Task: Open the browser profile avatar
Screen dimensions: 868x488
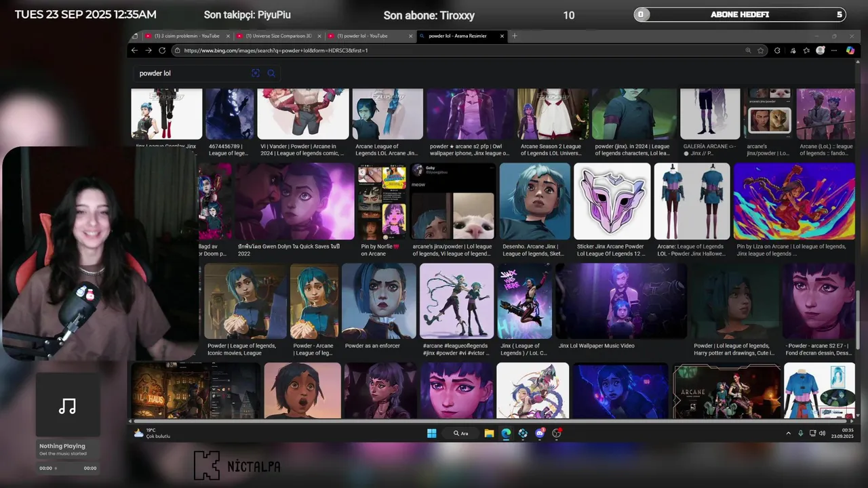Action: tap(821, 50)
